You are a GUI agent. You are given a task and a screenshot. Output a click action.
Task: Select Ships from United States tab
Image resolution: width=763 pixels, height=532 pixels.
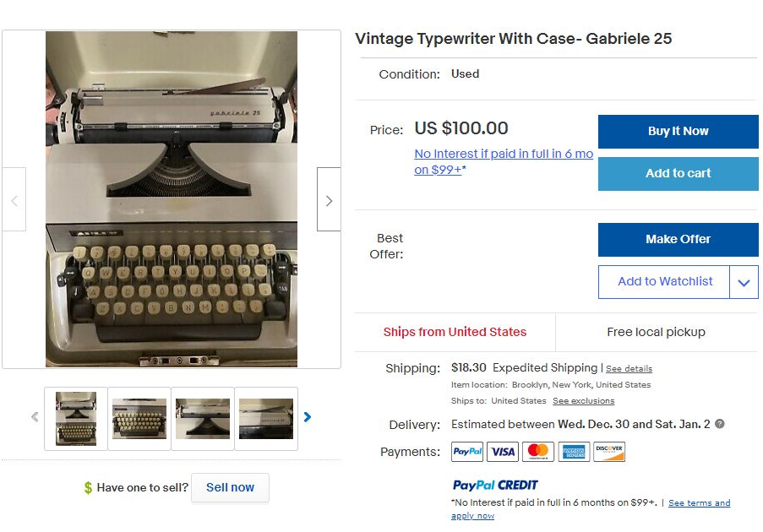pos(455,332)
